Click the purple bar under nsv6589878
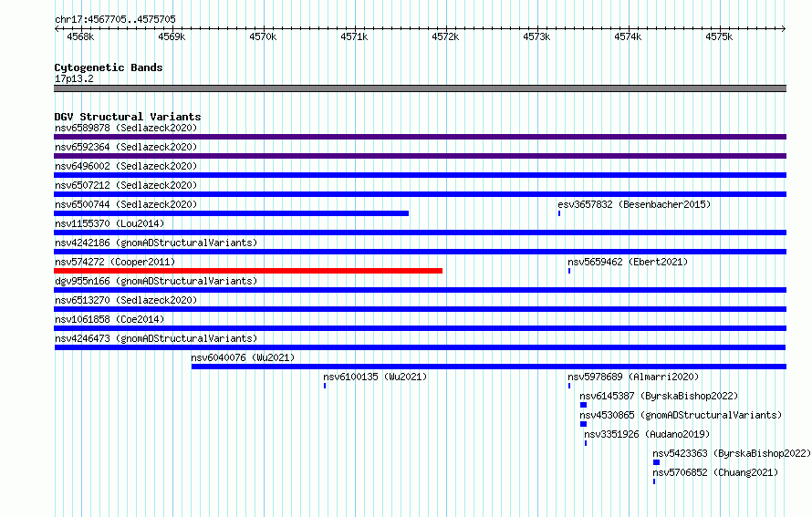 [420, 137]
